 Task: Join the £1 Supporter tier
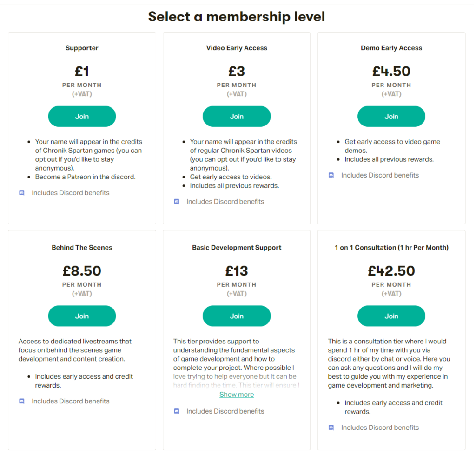[82, 117]
